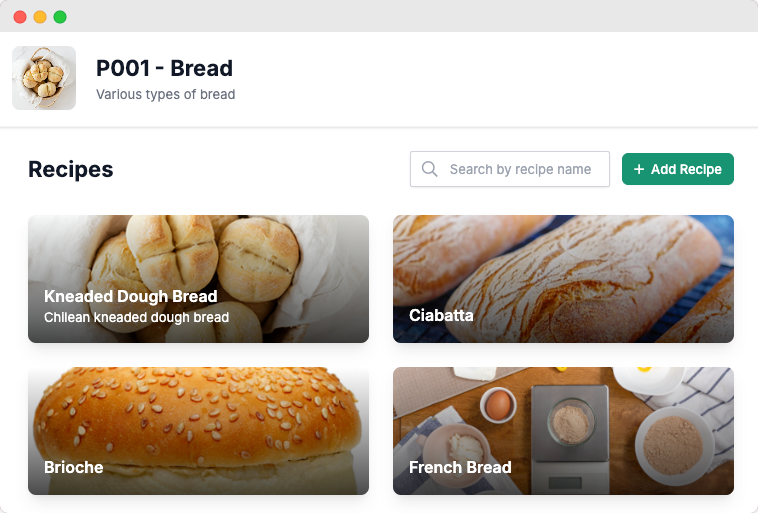Click the magnifying glass search icon
This screenshot has width=758, height=513.
coord(430,169)
